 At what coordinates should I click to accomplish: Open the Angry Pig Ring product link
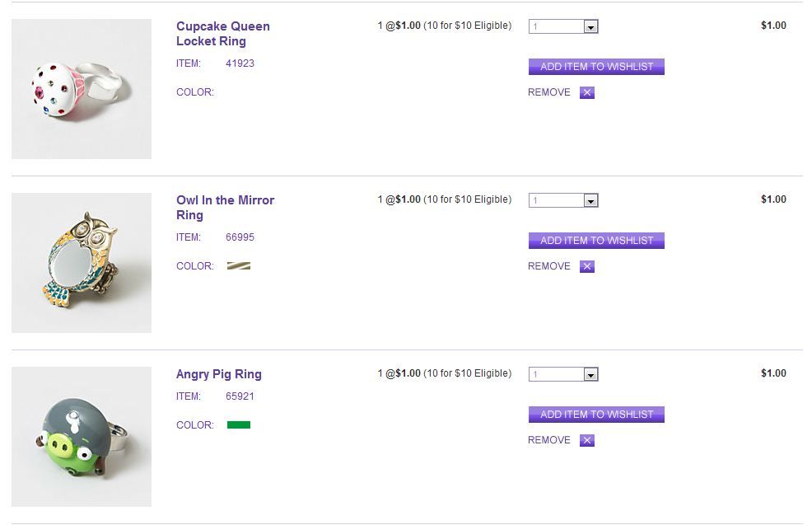tap(218, 374)
